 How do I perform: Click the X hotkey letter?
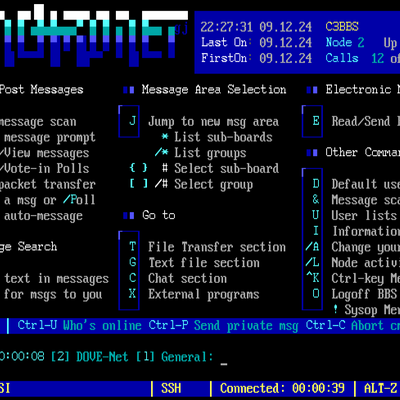132,294
